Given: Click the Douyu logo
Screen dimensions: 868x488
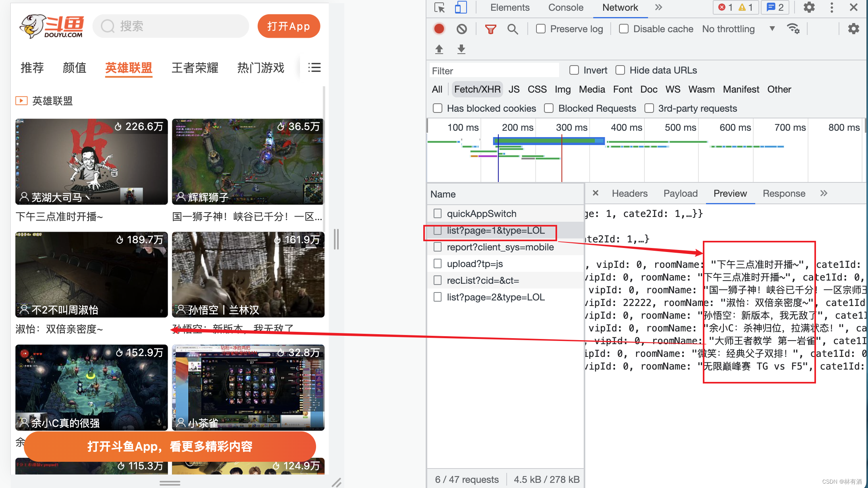Looking at the screenshot, I should [52, 26].
